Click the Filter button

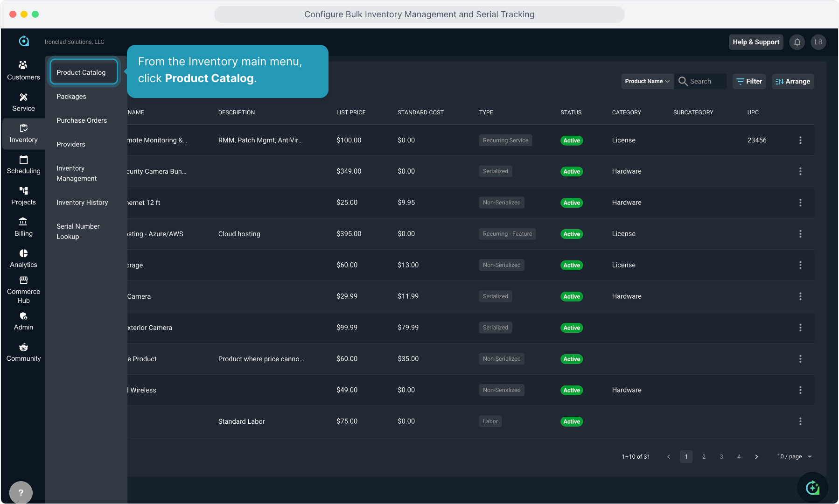(749, 81)
